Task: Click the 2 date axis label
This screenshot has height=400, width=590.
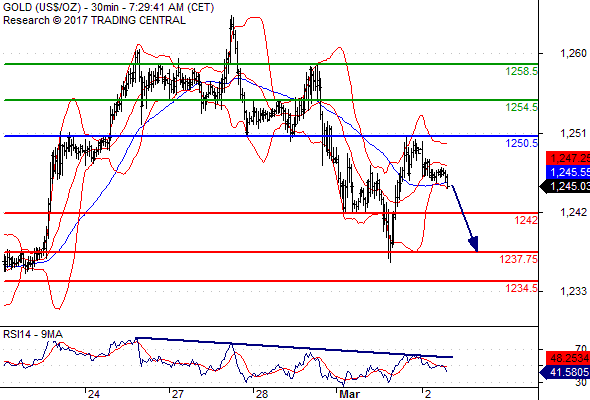Action: click(428, 394)
